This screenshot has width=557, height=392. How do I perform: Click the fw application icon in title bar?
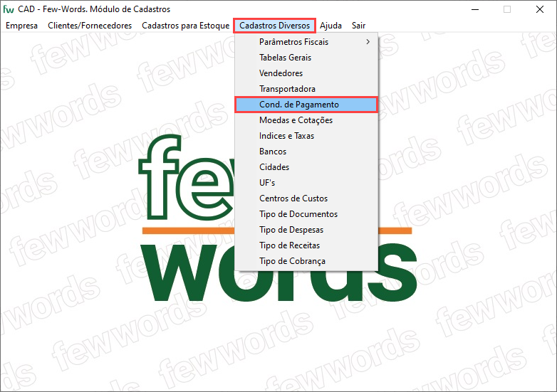point(8,9)
